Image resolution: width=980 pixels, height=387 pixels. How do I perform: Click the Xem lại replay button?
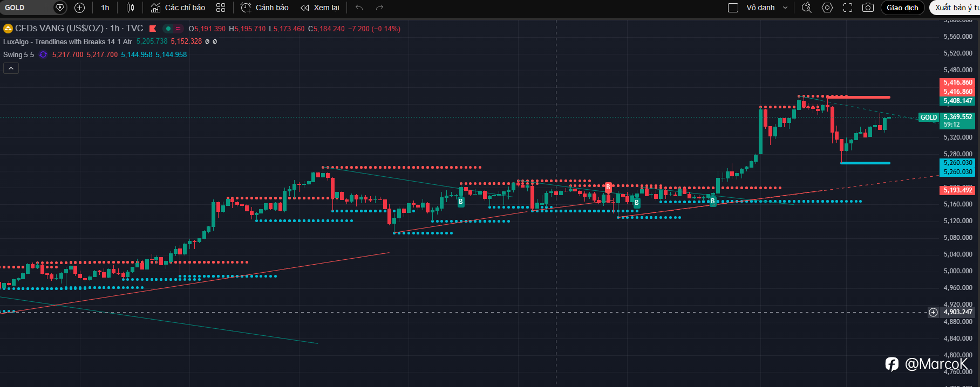pyautogui.click(x=320, y=8)
